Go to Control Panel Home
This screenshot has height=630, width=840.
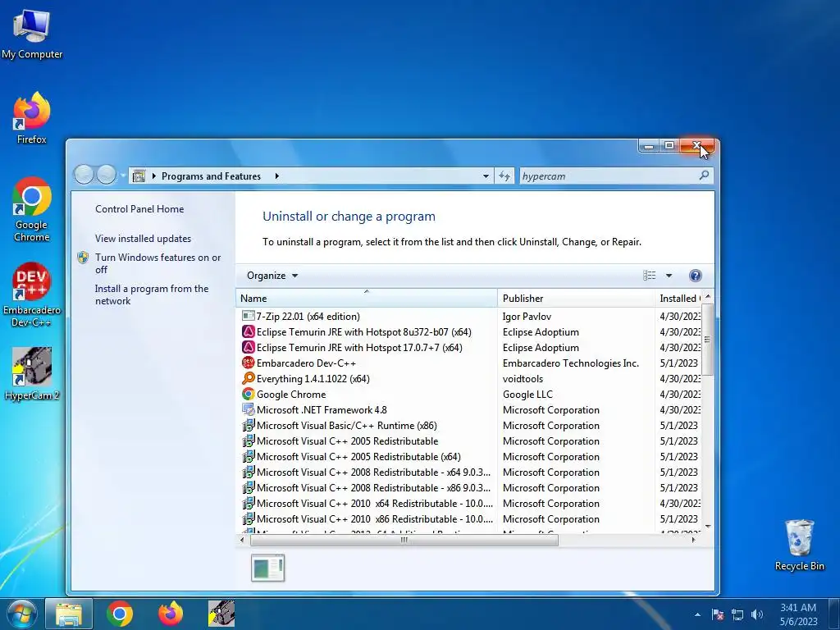coord(139,209)
